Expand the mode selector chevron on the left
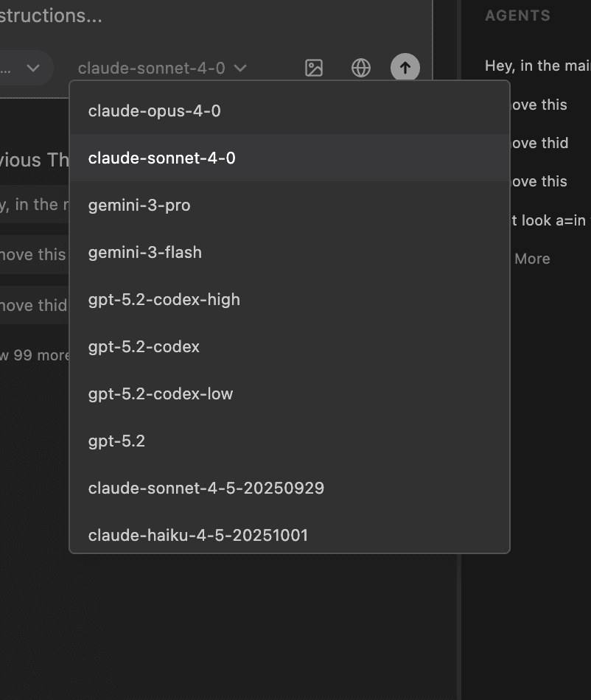The width and height of the screenshot is (591, 700). click(x=32, y=68)
